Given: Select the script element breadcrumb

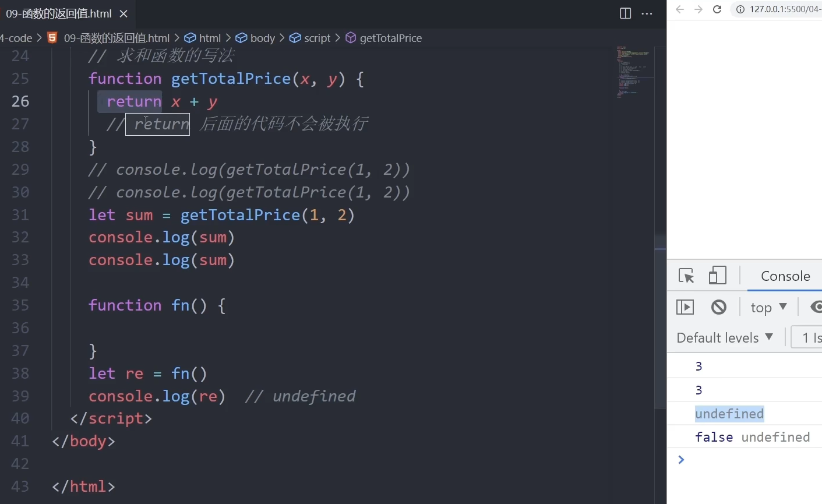Looking at the screenshot, I should click(311, 38).
